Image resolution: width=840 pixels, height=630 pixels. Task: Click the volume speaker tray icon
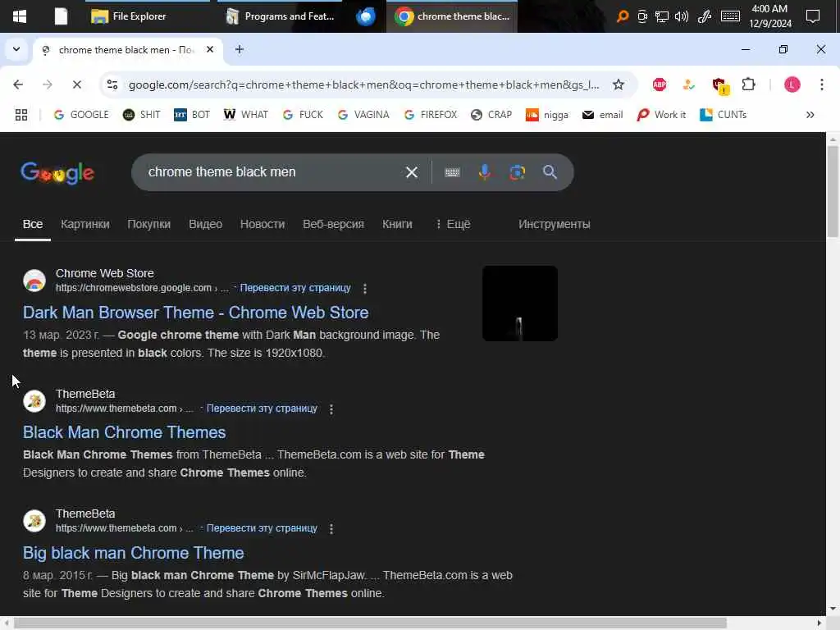(682, 16)
